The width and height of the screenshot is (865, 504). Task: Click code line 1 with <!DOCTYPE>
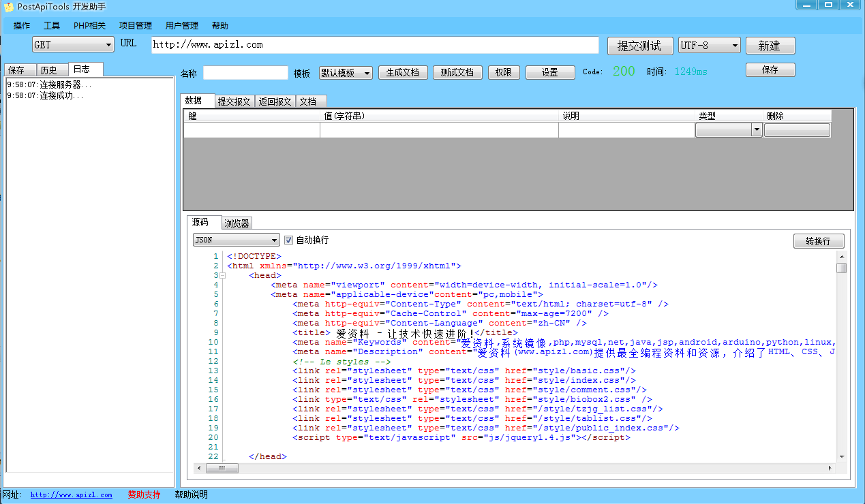[x=254, y=256]
